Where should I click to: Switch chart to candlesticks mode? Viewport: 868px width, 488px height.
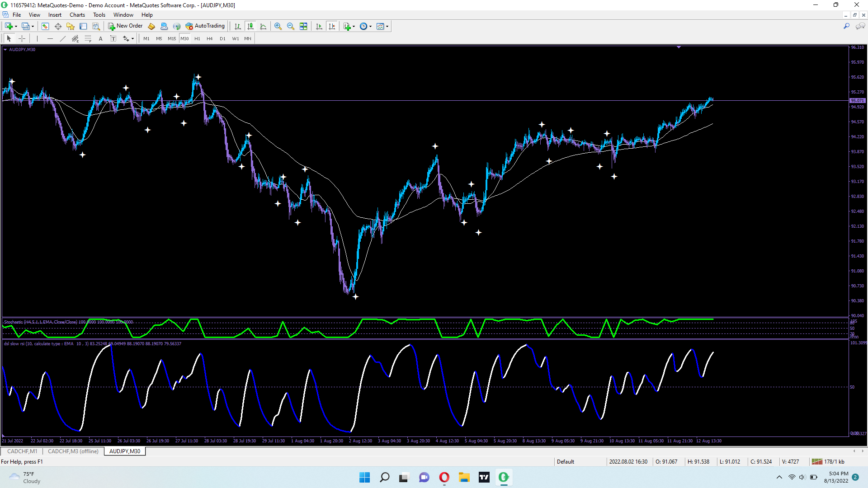click(250, 26)
